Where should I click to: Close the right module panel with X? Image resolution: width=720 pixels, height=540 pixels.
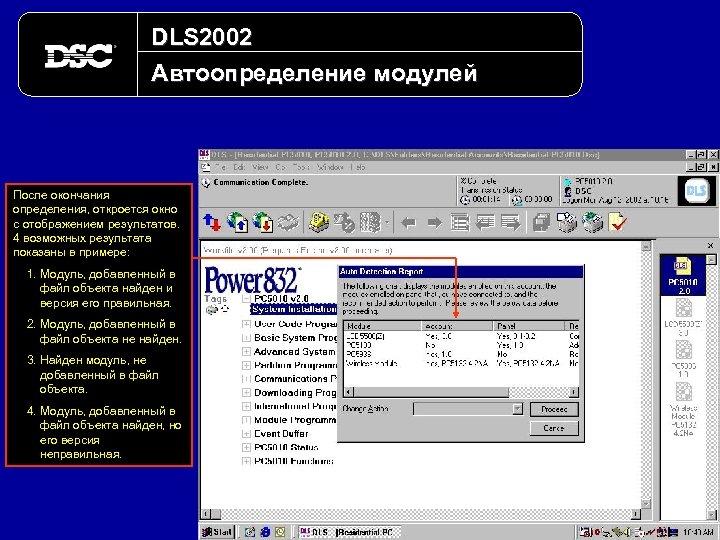click(710, 246)
